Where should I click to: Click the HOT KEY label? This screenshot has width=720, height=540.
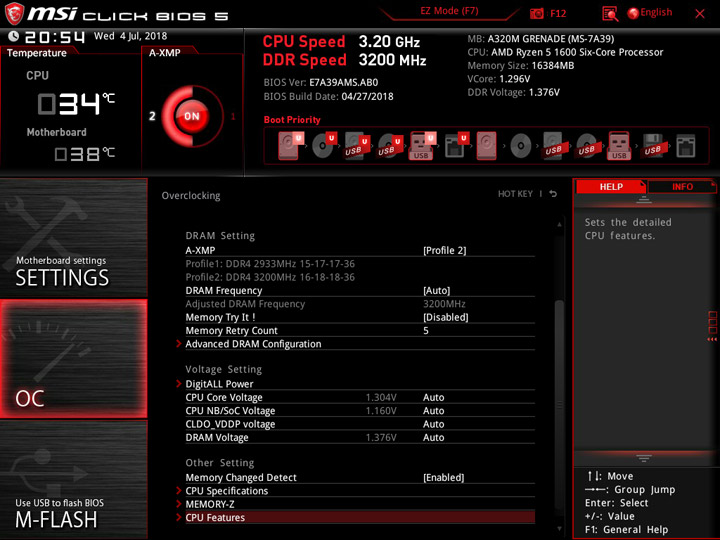coord(515,194)
